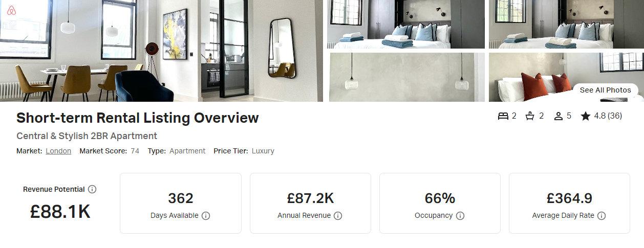644x248 pixels.
Task: Open info icon next to Revenue Potential
Action: pos(92,189)
